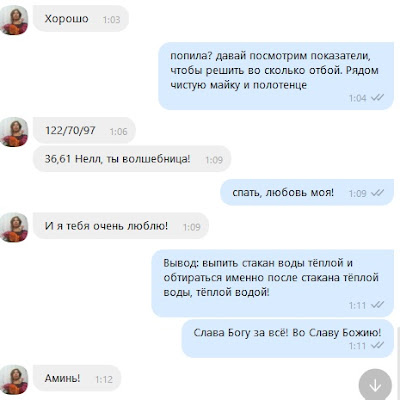Select the '36,61 Нелл, ты волшебница!' message

point(132,159)
